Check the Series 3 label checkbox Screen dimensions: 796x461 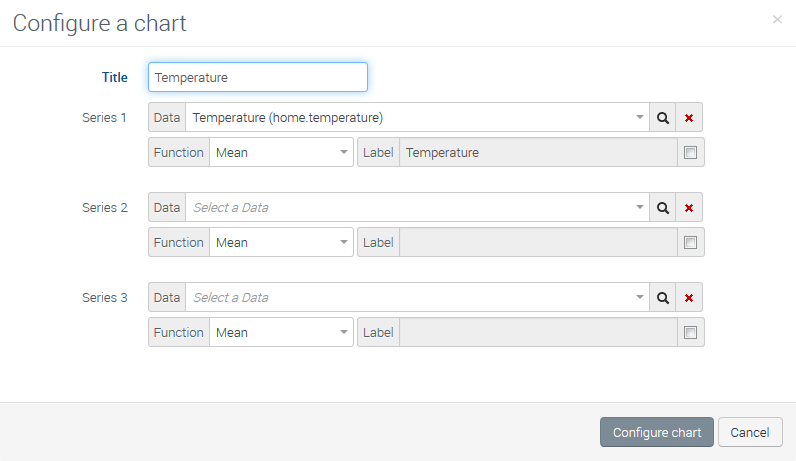pyautogui.click(x=690, y=333)
